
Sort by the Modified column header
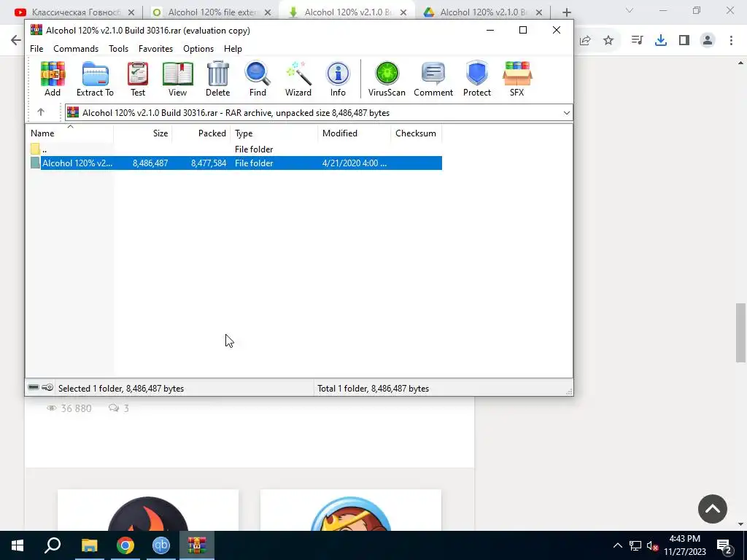click(x=354, y=133)
